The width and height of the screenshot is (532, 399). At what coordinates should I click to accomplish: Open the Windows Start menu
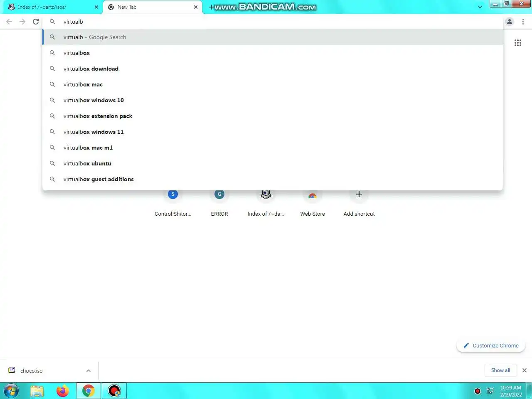11,391
